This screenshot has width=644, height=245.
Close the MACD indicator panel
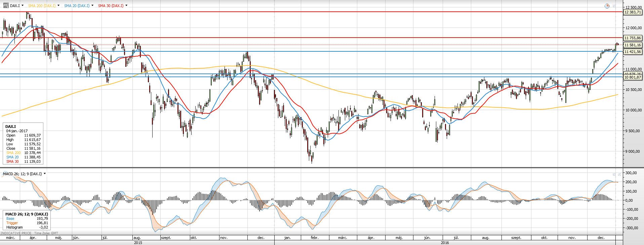tap(619, 174)
